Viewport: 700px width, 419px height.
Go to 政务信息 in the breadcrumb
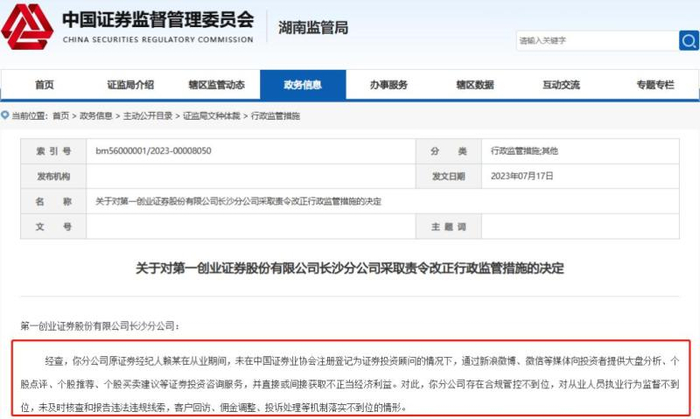pyautogui.click(x=96, y=116)
